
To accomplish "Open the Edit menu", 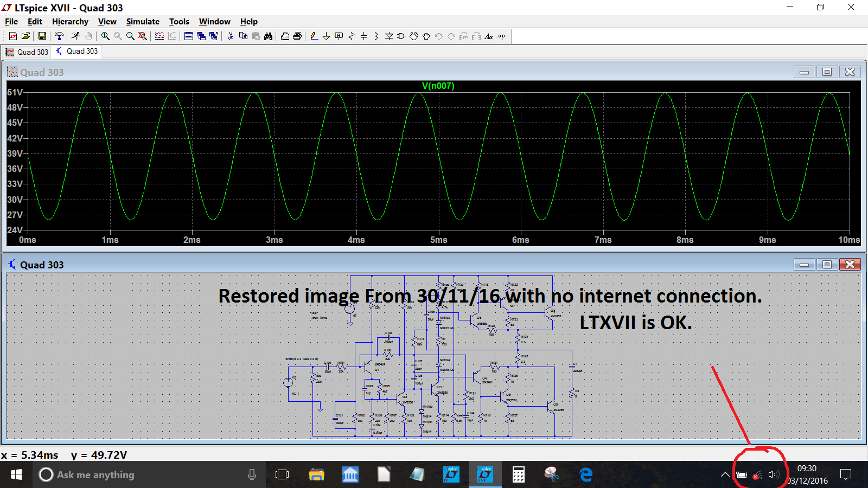I will click(x=35, y=22).
